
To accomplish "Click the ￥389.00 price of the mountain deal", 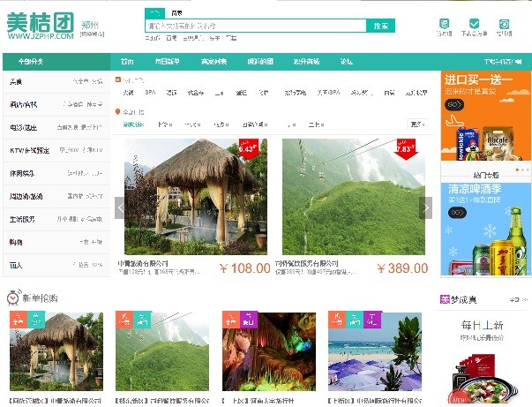I will coord(402,268).
